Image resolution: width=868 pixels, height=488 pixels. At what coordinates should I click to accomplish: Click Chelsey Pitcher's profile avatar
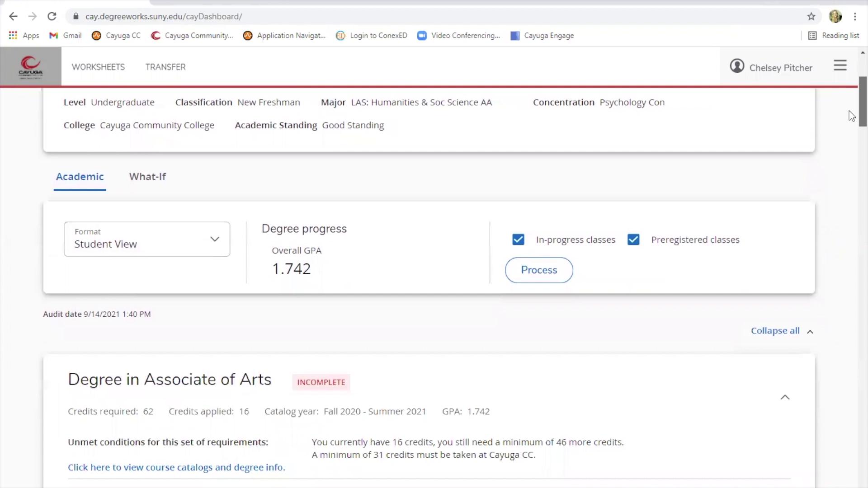pos(737,66)
